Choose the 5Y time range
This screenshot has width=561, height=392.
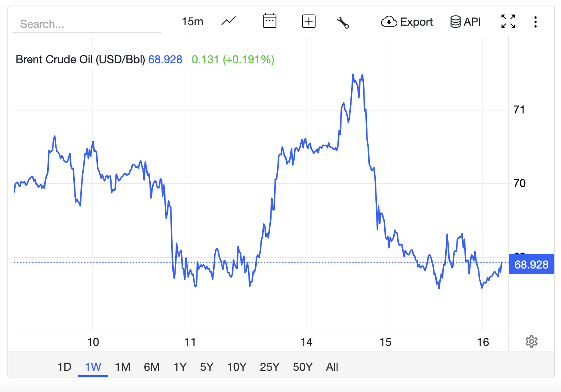pos(207,367)
